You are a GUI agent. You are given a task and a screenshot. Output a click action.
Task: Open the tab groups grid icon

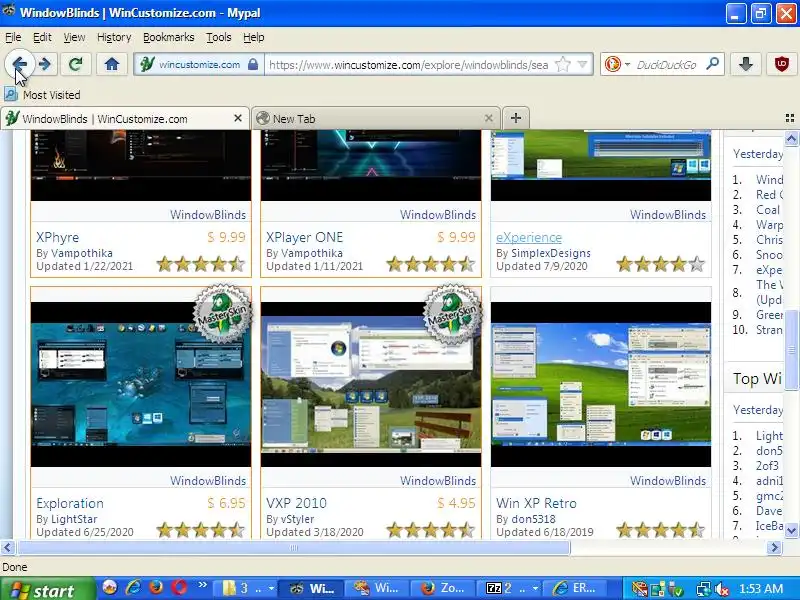click(789, 118)
